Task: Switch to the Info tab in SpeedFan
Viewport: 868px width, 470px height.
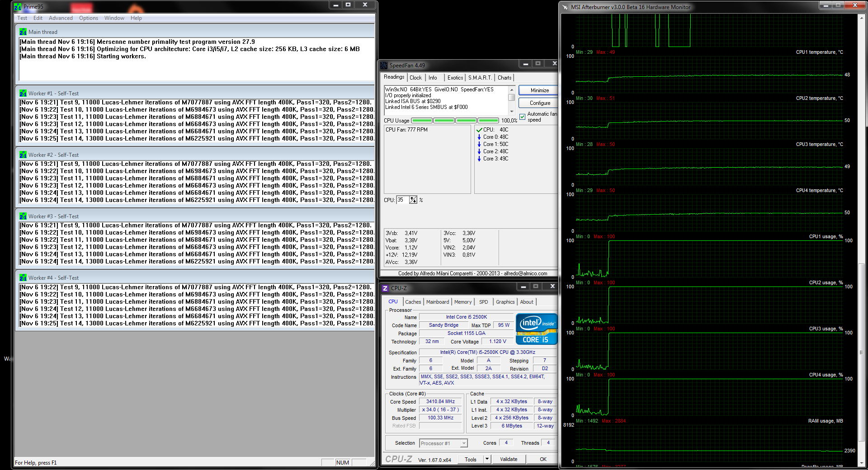Action: coord(433,78)
